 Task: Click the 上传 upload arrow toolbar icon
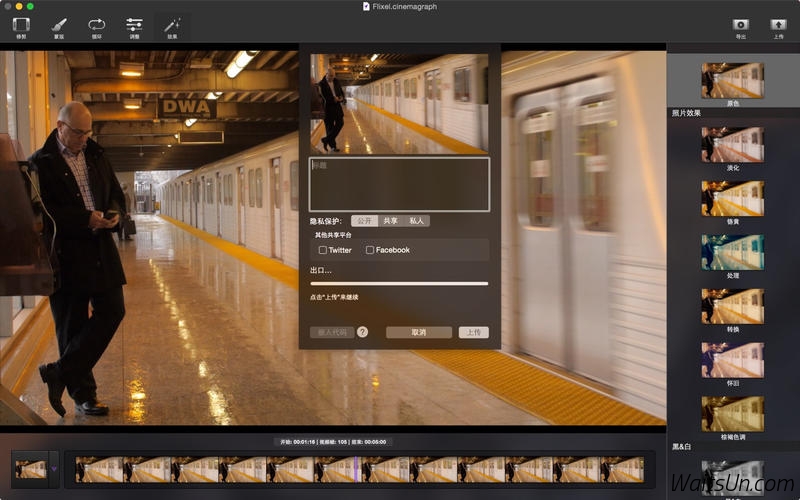pyautogui.click(x=778, y=24)
